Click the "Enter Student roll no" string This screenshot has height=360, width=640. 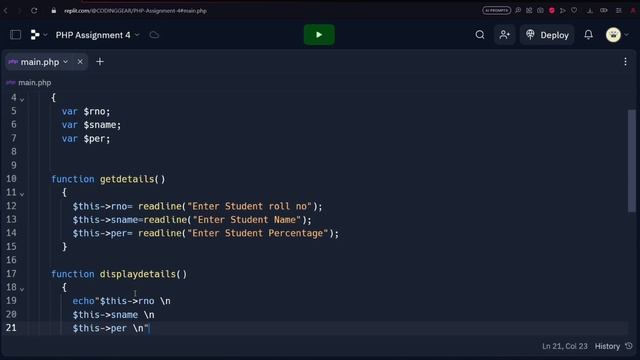(249, 206)
